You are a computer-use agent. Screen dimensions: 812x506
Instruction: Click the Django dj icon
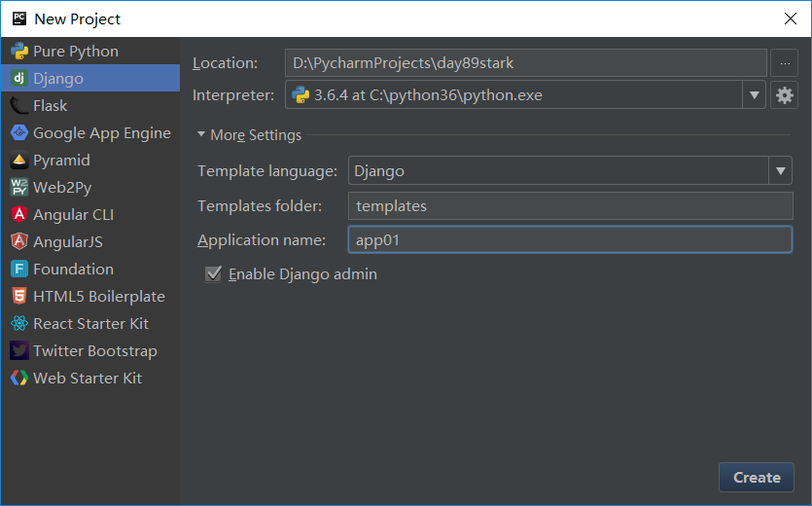19,78
